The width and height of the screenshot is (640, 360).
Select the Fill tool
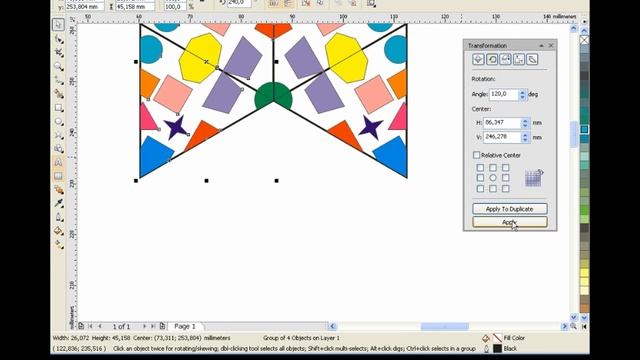[59, 231]
